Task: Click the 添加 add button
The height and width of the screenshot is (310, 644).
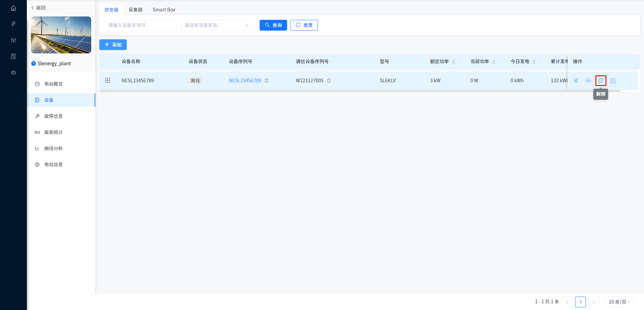Action: click(113, 45)
